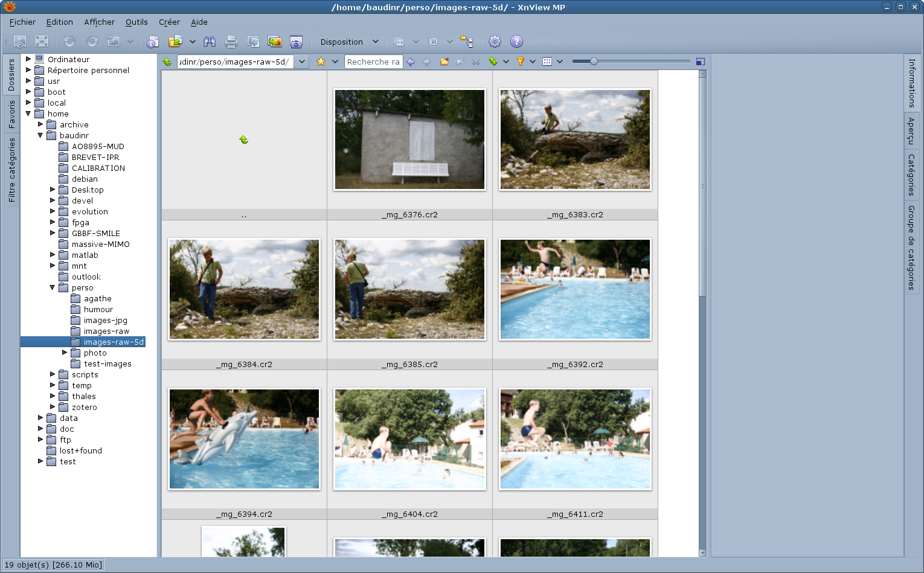The height and width of the screenshot is (573, 924).
Task: Open the screen capture tool icon
Action: [296, 42]
